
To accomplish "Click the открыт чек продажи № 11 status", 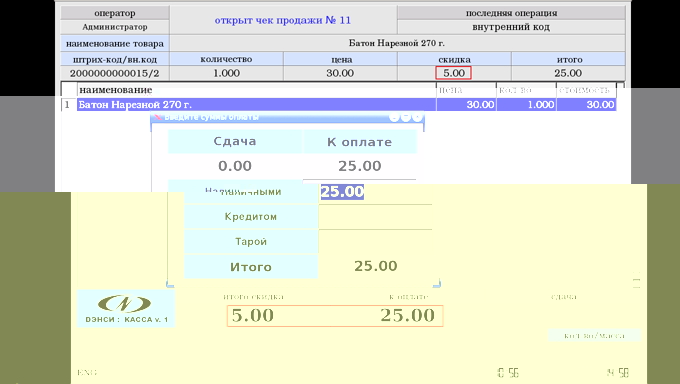I will point(283,20).
